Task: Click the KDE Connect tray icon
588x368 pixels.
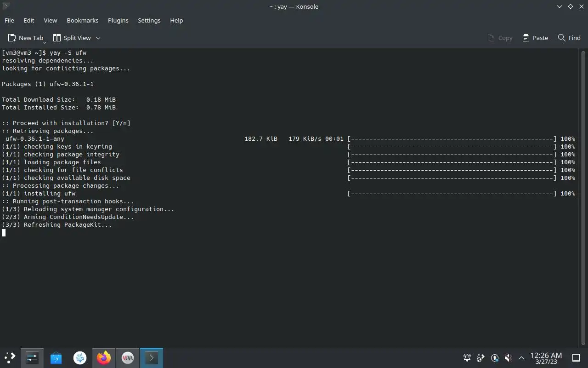Action: point(481,357)
